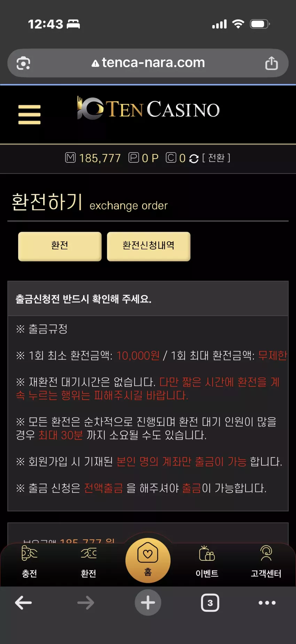This screenshot has height=644, width=296.
Task: Open a new browser tab with plus
Action: [x=148, y=603]
